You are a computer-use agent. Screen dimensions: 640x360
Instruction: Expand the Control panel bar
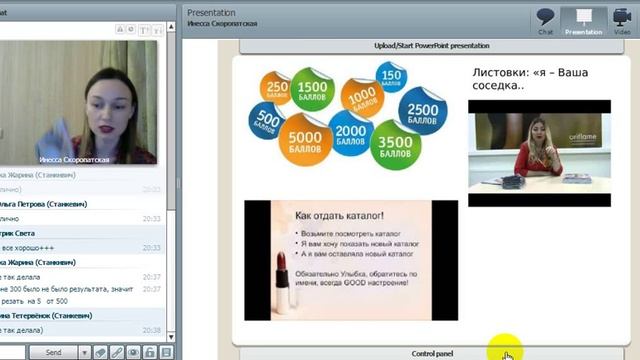click(431, 353)
